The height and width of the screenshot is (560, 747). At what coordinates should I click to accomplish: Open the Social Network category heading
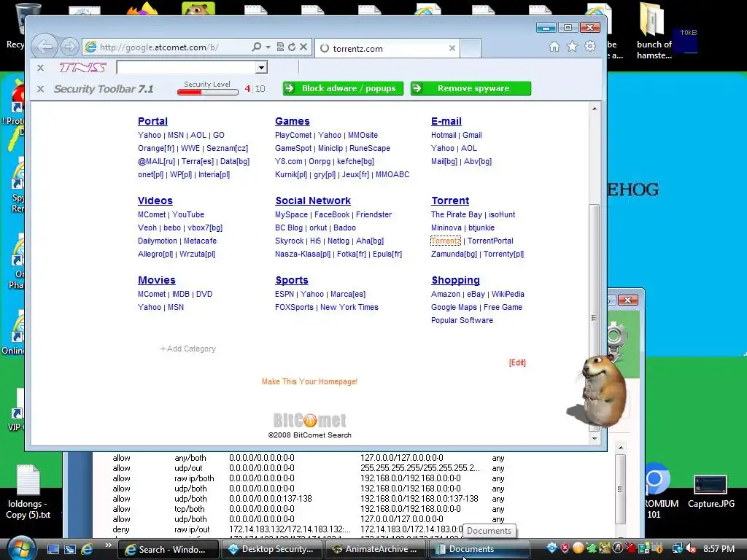312,201
